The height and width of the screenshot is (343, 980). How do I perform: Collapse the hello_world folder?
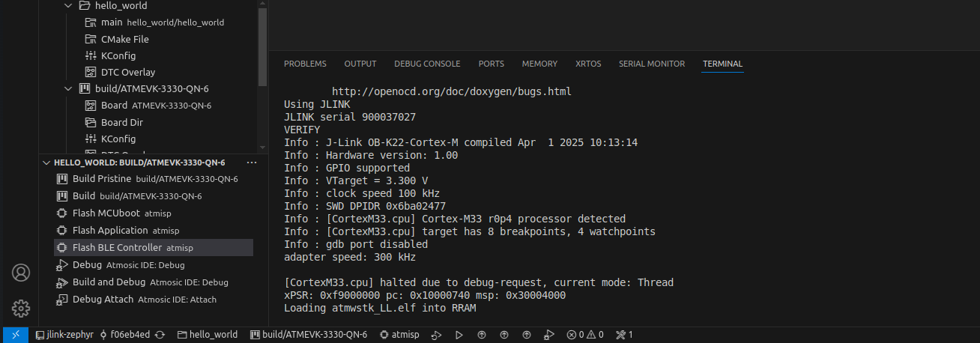[x=68, y=5]
